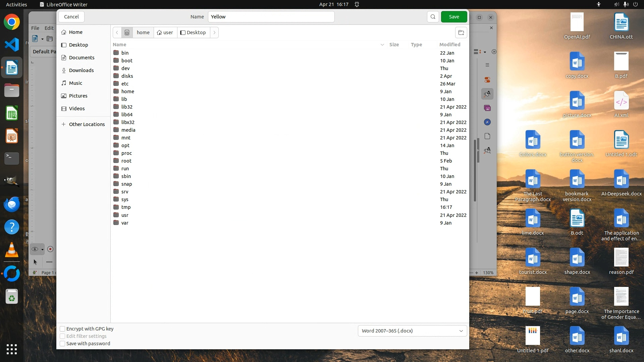The width and height of the screenshot is (644, 362).
Task: Click the forward arrow in the path bar
Action: (x=214, y=33)
